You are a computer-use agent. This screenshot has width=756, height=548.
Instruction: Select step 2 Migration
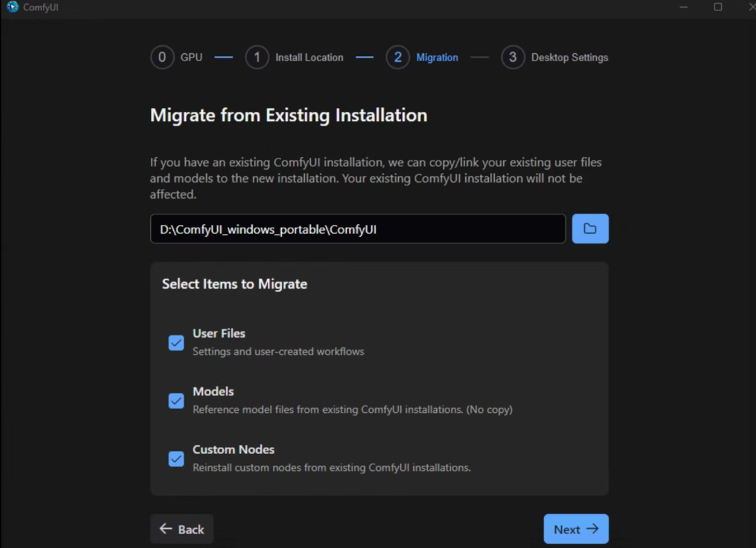point(422,57)
